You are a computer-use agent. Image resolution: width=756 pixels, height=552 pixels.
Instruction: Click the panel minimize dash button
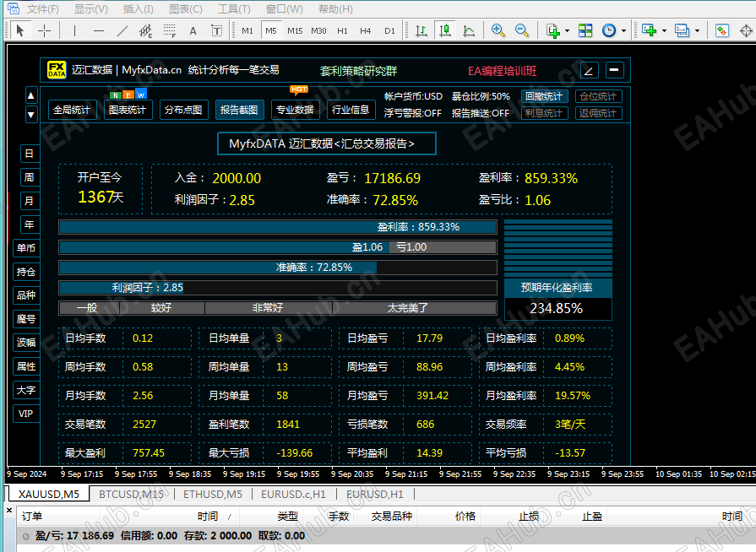pyautogui.click(x=614, y=70)
